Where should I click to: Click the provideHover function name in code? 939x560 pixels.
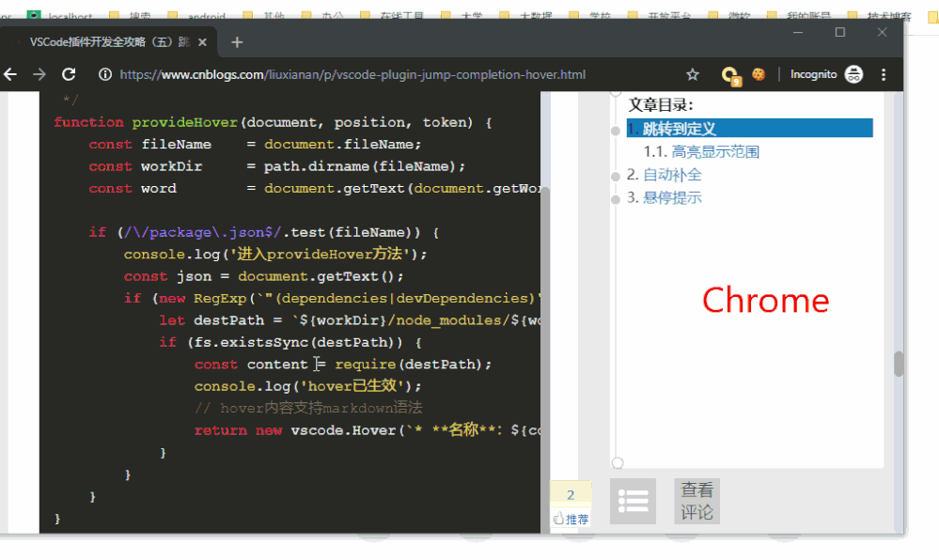pos(184,122)
